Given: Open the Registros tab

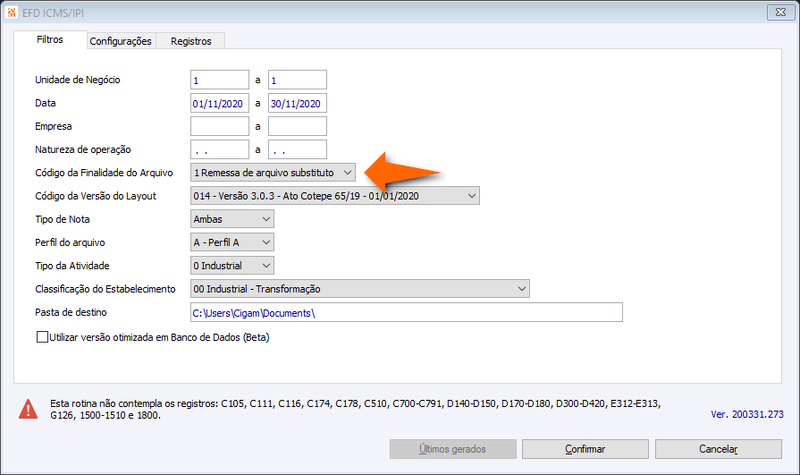Looking at the screenshot, I should (x=191, y=41).
